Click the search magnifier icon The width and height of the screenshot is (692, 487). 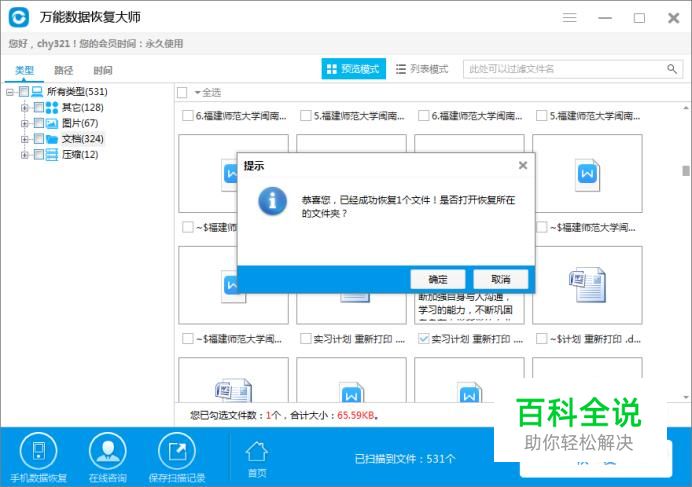click(x=671, y=69)
